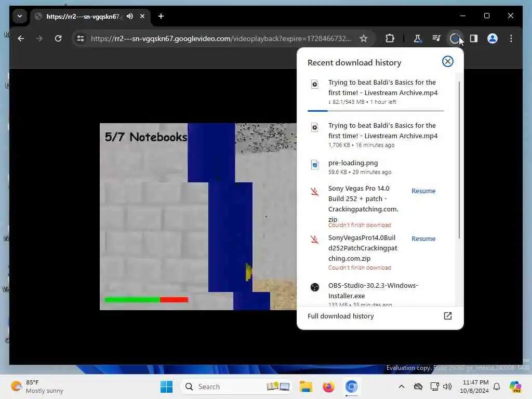Screen dimensions: 532x399
Task: Open the clock showing 11:47 PM
Action: 474,387
